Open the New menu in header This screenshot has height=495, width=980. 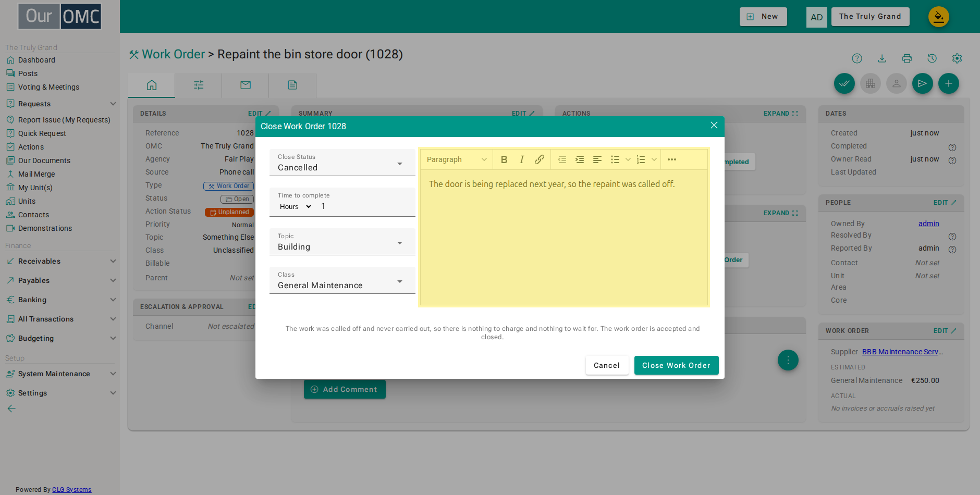click(763, 17)
